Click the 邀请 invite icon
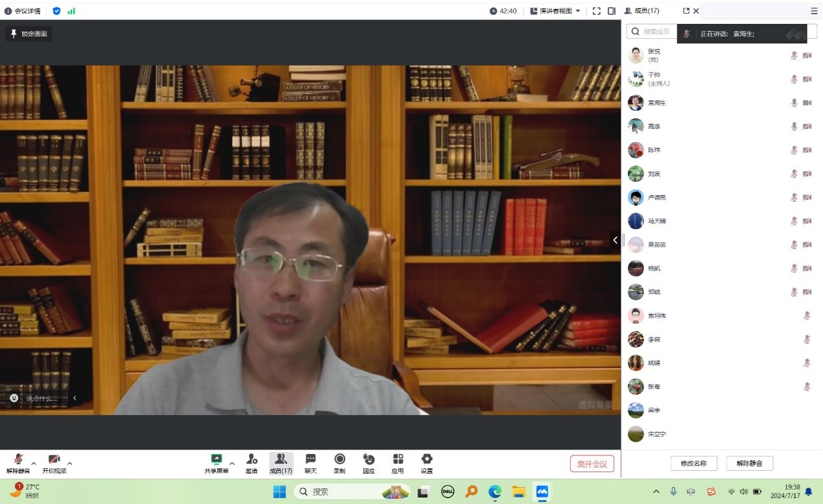823x504 pixels. (252, 459)
